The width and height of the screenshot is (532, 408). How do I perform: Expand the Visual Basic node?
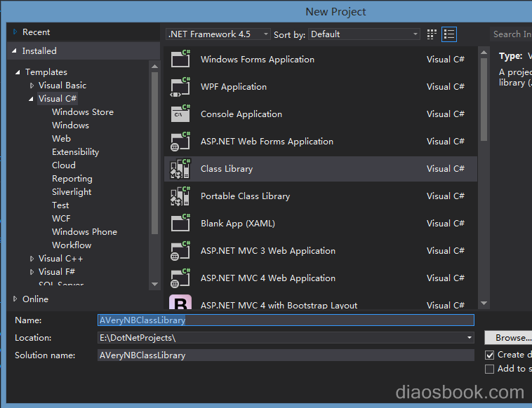pos(32,86)
